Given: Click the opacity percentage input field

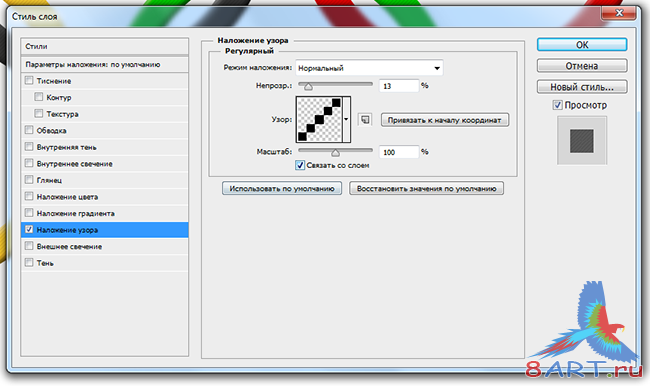Looking at the screenshot, I should point(399,86).
